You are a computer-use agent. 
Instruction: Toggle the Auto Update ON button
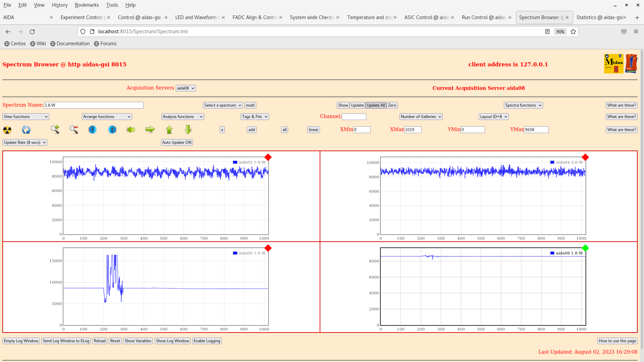pos(177,142)
